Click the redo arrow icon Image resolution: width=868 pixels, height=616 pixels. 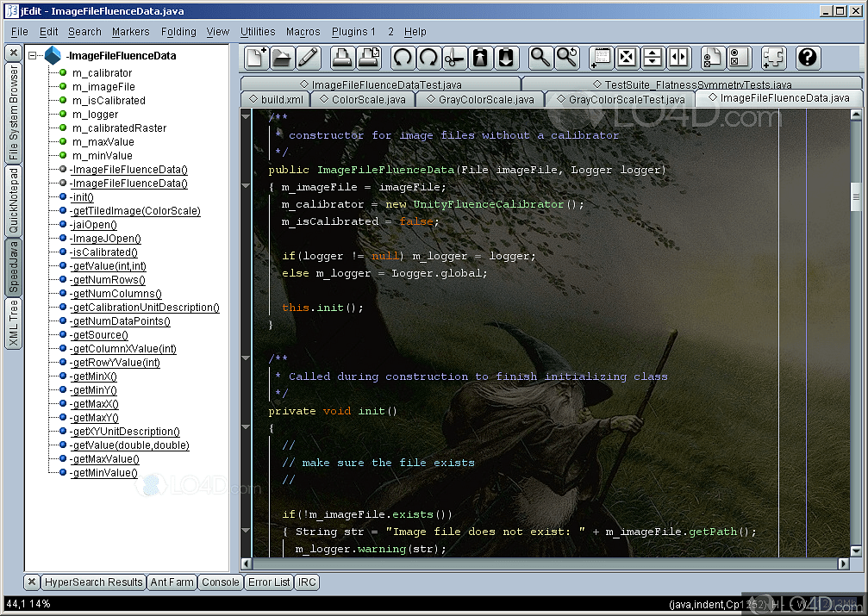[428, 58]
